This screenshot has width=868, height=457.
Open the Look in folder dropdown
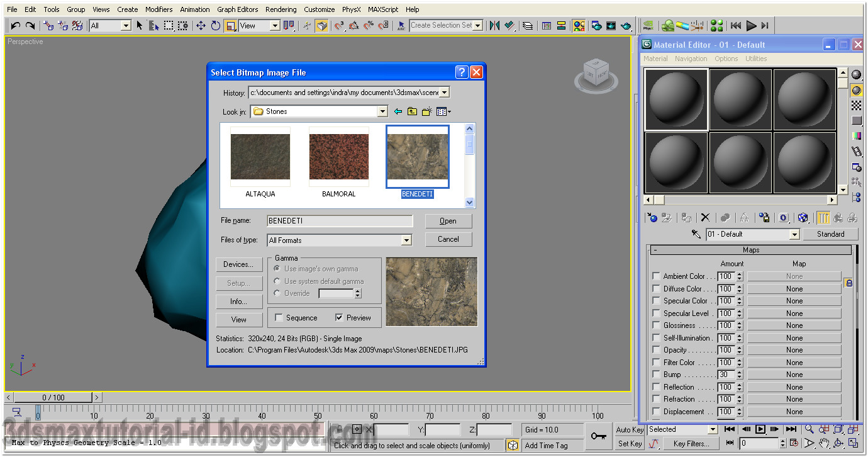pyautogui.click(x=382, y=111)
